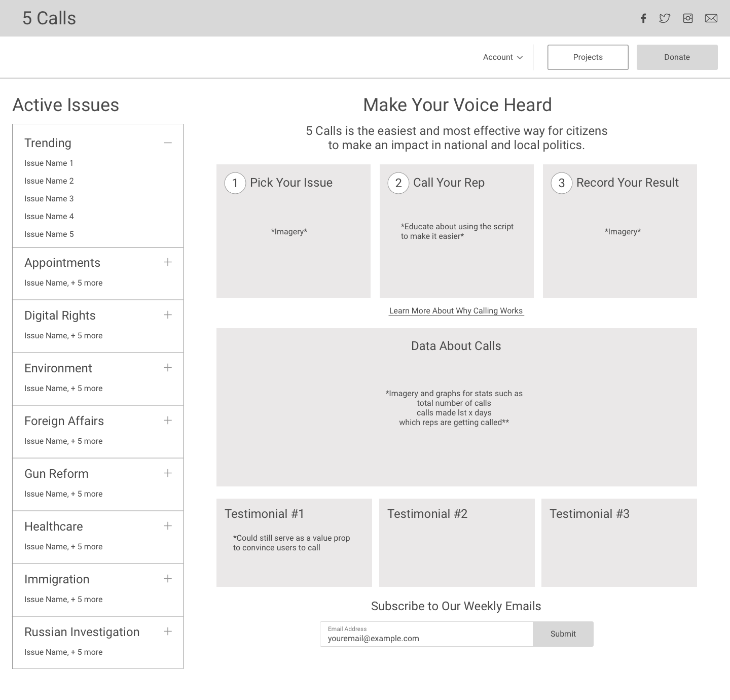This screenshot has height=700, width=730.
Task: Expand the Healthcare issues category
Action: click(x=167, y=526)
